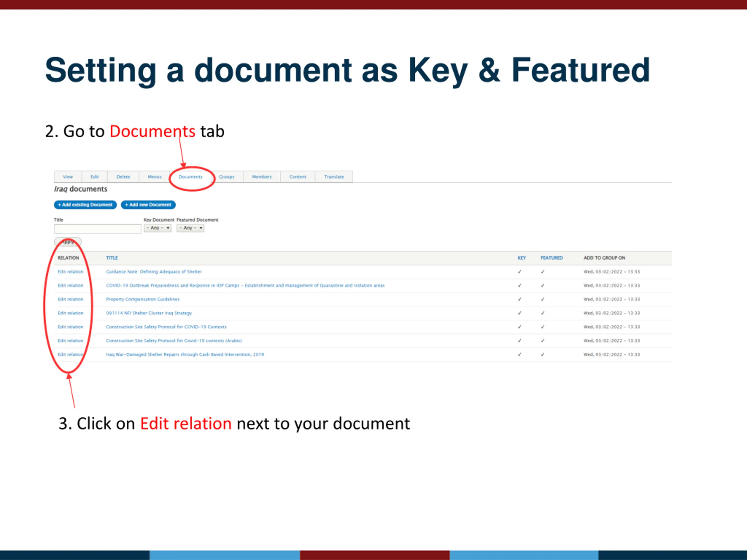This screenshot has width=747, height=560.
Task: Open Construction Site Safety Protocol Arabic version
Action: coord(174,341)
